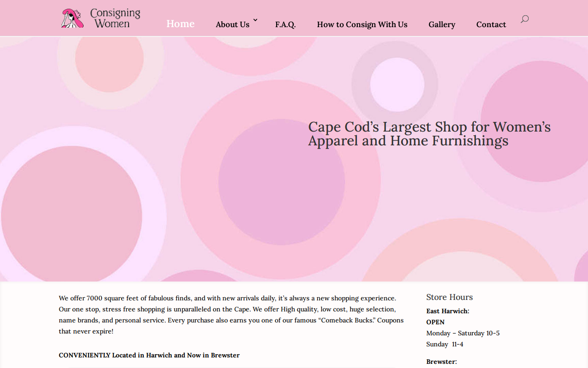
Task: Click the Monday – Saturday 10-5 text
Action: [x=463, y=333]
